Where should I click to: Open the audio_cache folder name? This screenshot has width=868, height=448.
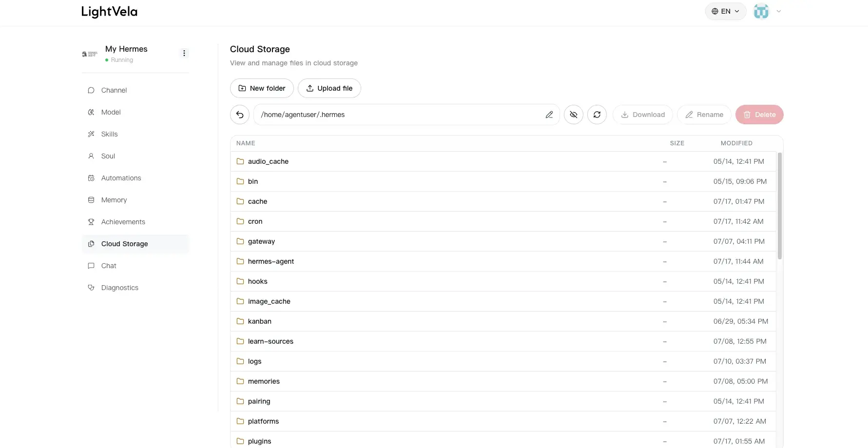coord(268,161)
